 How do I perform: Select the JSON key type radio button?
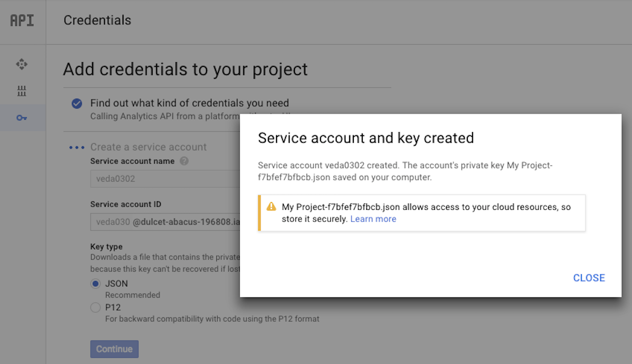[x=95, y=284]
